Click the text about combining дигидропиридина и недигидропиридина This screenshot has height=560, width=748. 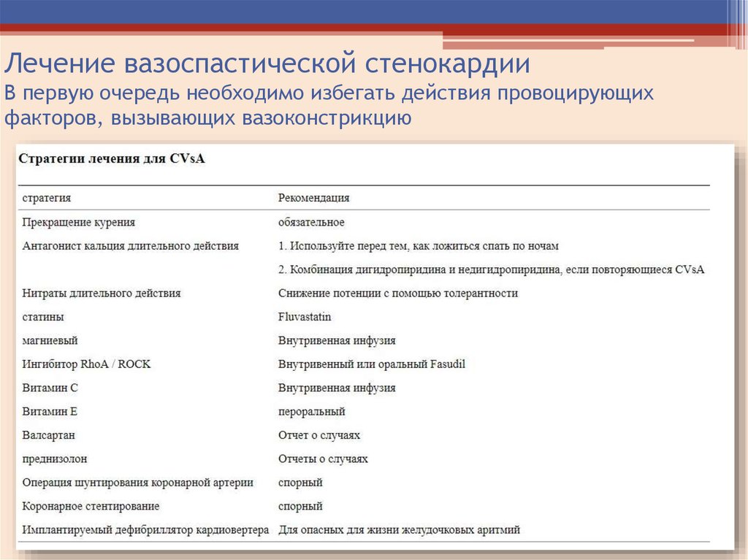point(491,269)
